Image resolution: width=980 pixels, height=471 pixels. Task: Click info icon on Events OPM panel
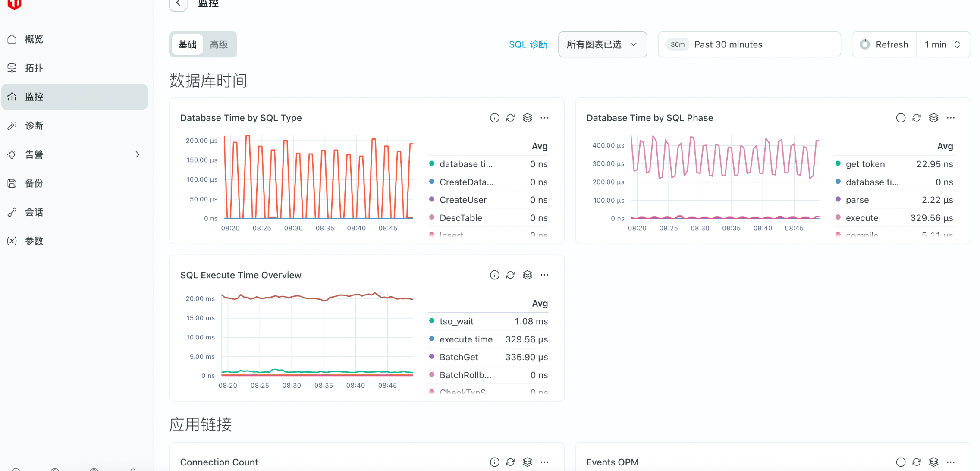(901, 462)
